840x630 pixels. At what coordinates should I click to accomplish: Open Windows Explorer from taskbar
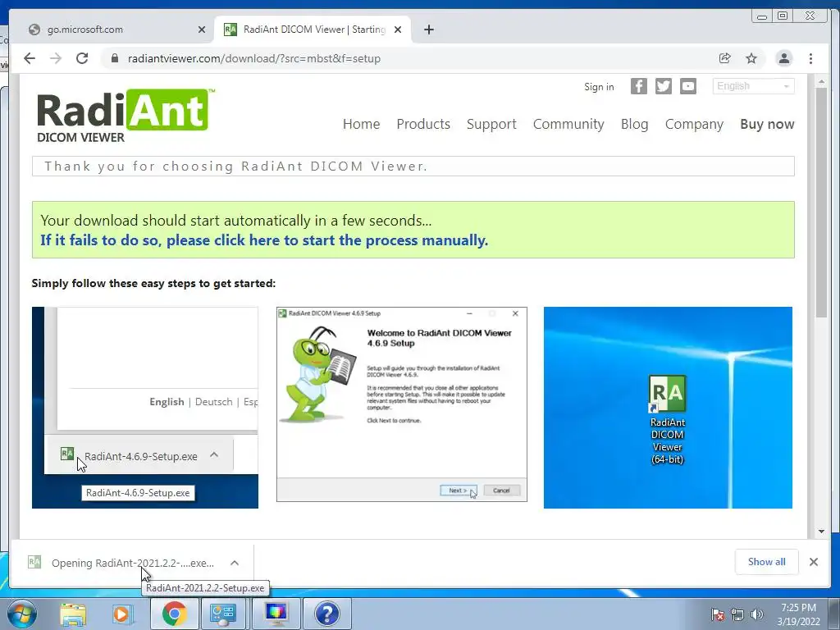pyautogui.click(x=73, y=614)
